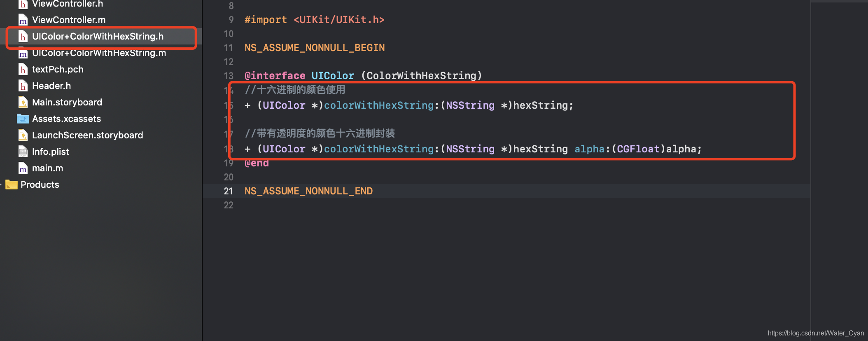The image size is (868, 341).
Task: Open main.m source file
Action: (x=48, y=168)
